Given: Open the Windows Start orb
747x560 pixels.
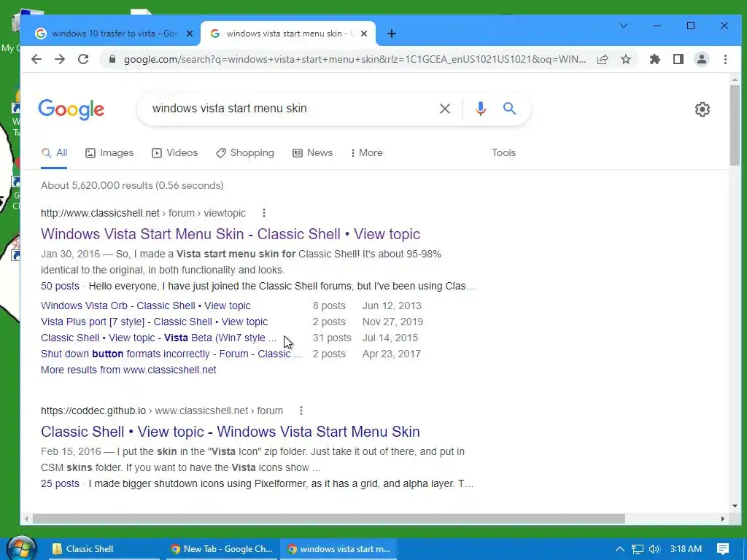Looking at the screenshot, I should (21, 548).
